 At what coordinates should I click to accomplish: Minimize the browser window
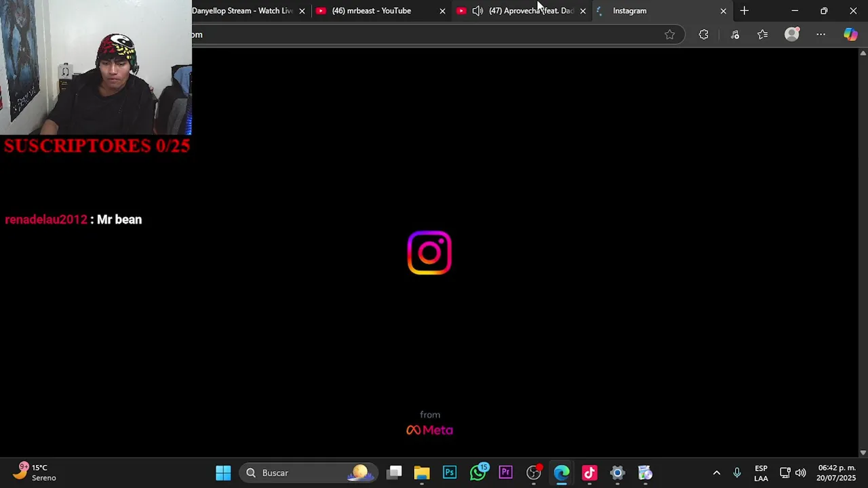tap(795, 11)
